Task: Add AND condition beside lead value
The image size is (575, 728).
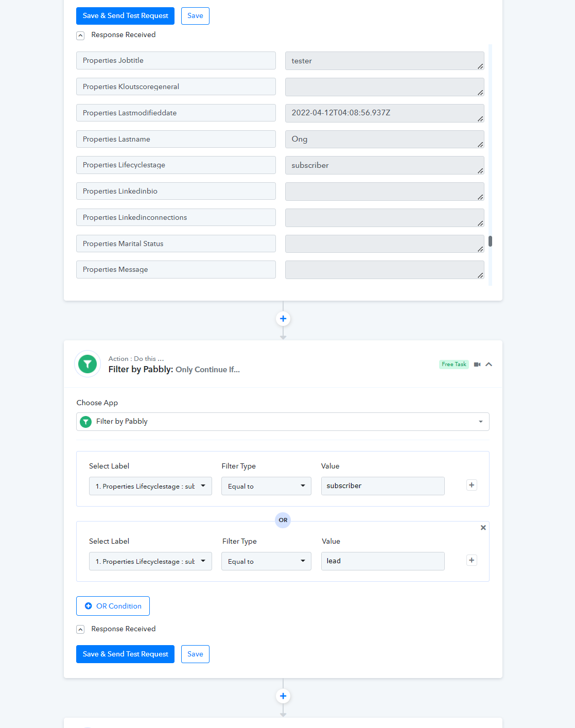Action: pyautogui.click(x=472, y=560)
